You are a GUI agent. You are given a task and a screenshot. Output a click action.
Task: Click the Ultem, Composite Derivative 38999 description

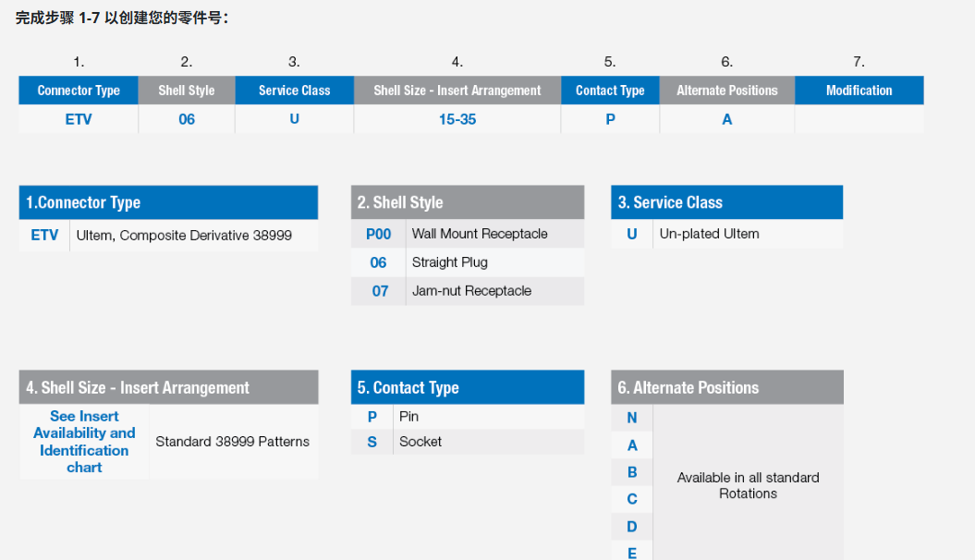184,236
